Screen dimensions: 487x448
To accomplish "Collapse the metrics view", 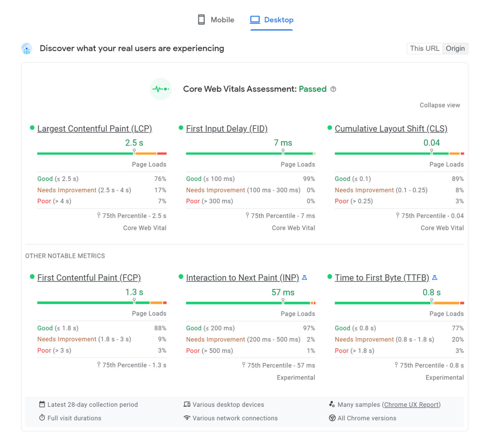I will (x=440, y=105).
